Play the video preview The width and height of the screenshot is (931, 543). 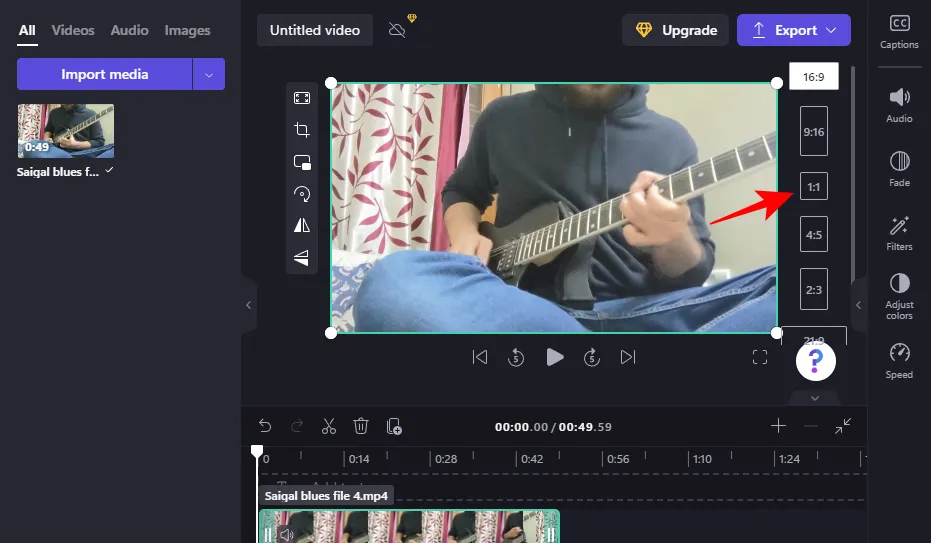pyautogui.click(x=555, y=357)
